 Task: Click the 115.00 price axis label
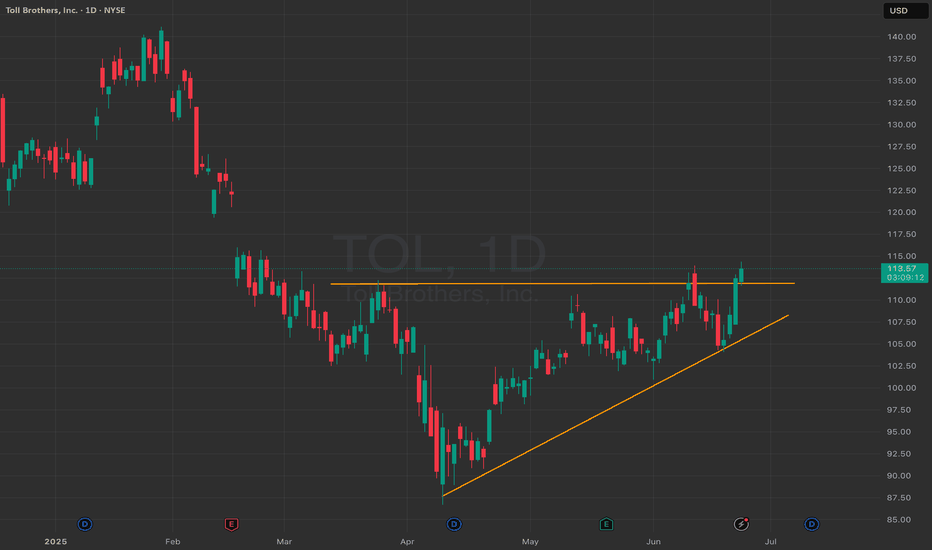[x=901, y=256]
